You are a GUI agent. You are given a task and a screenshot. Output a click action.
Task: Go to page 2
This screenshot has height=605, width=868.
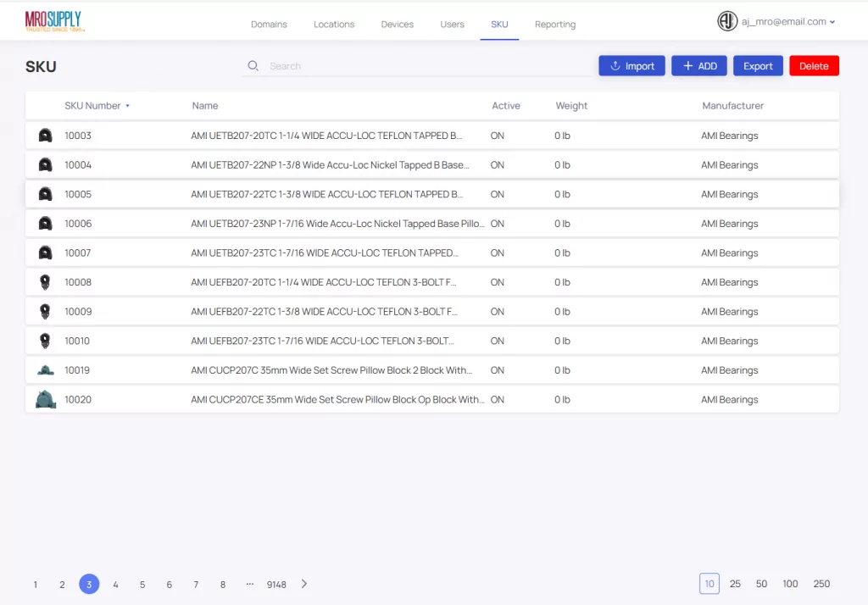(62, 585)
